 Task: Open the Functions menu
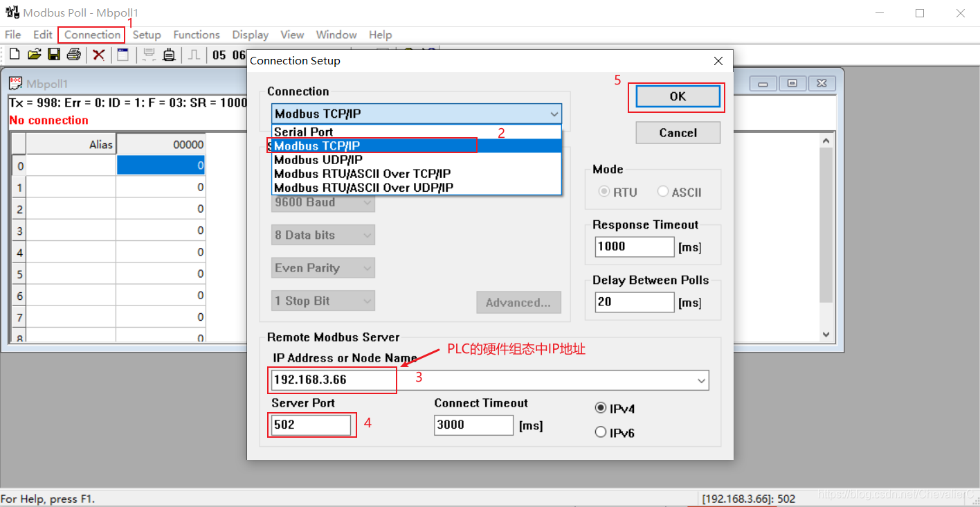tap(196, 35)
